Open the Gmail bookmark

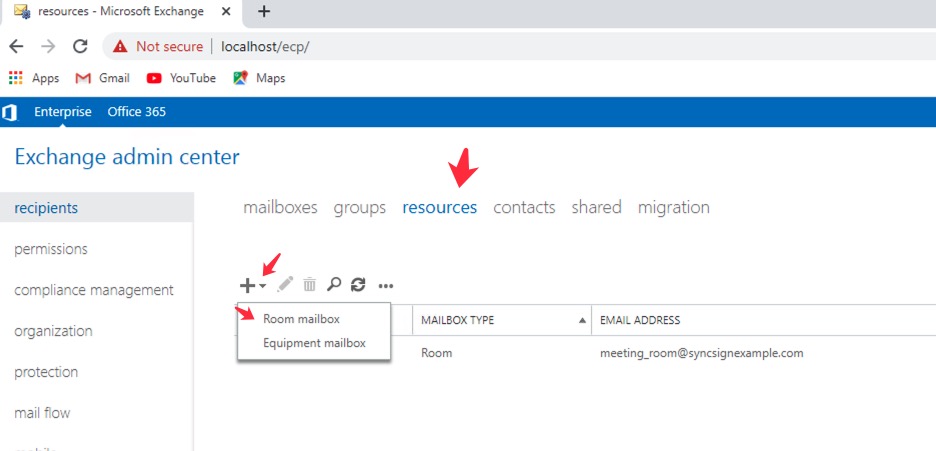pyautogui.click(x=103, y=78)
